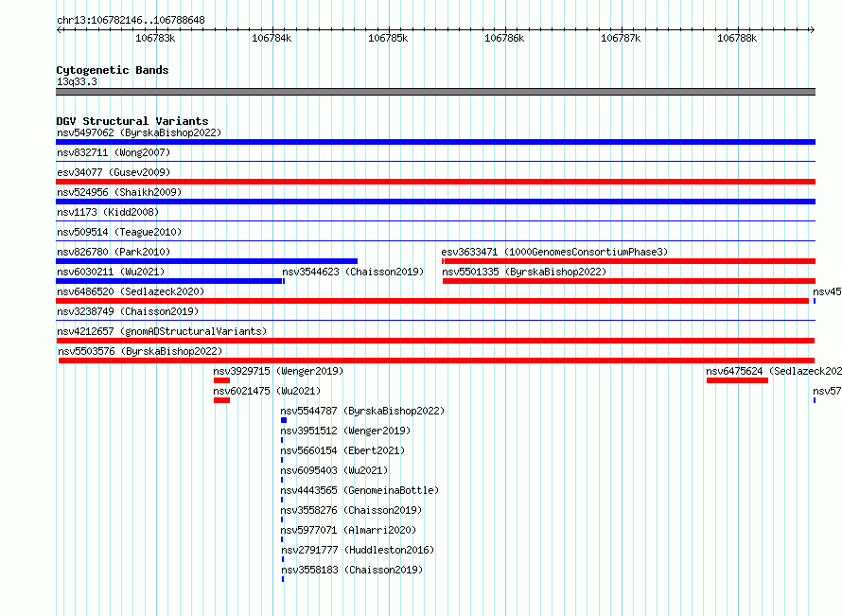The width and height of the screenshot is (842, 616).
Task: Click the 106785k ruler tick label
Action: pyautogui.click(x=388, y=38)
